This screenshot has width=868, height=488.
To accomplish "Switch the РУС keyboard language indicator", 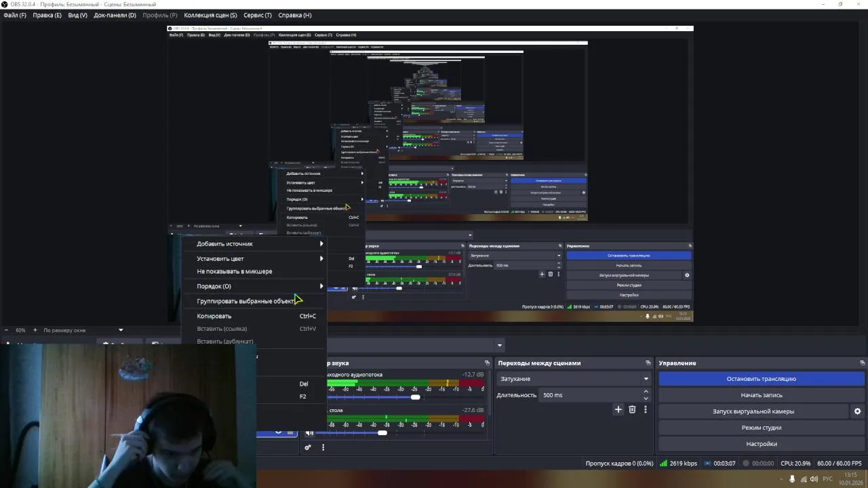I will pyautogui.click(x=827, y=479).
